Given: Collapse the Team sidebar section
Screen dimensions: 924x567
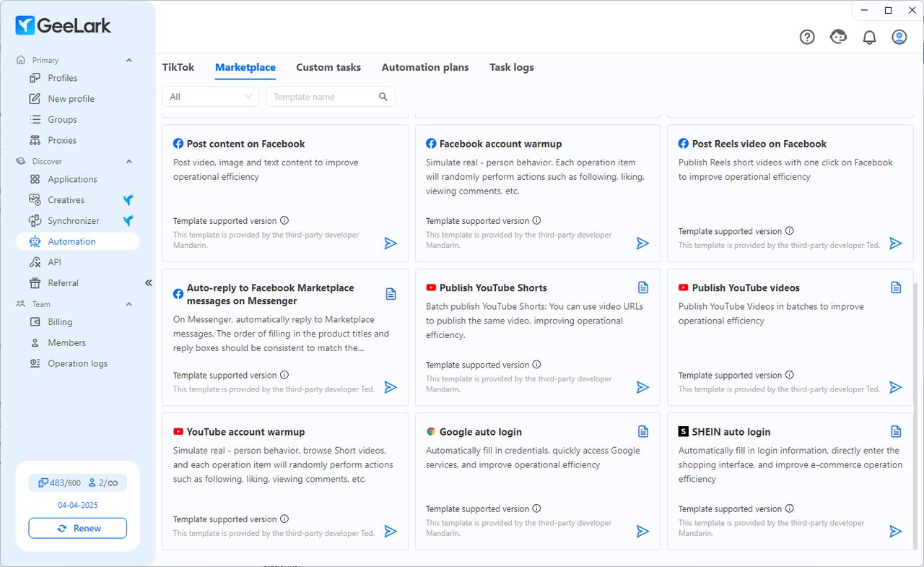Looking at the screenshot, I should tap(129, 304).
